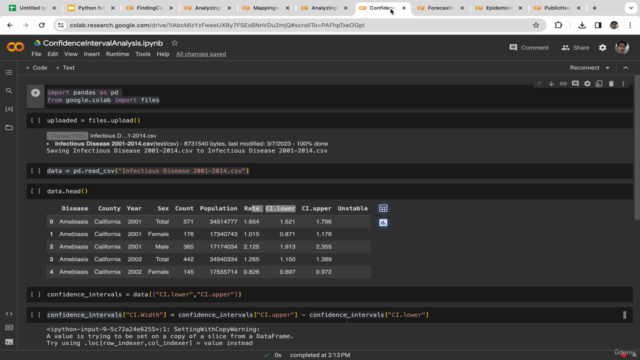The height and width of the screenshot is (360, 640).
Task: Click the CI.upper column header
Action: tap(316, 209)
